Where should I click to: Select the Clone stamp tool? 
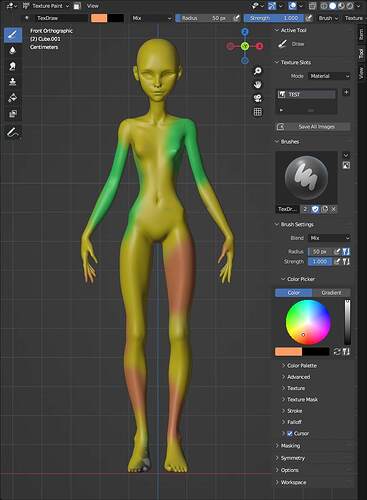(x=13, y=82)
